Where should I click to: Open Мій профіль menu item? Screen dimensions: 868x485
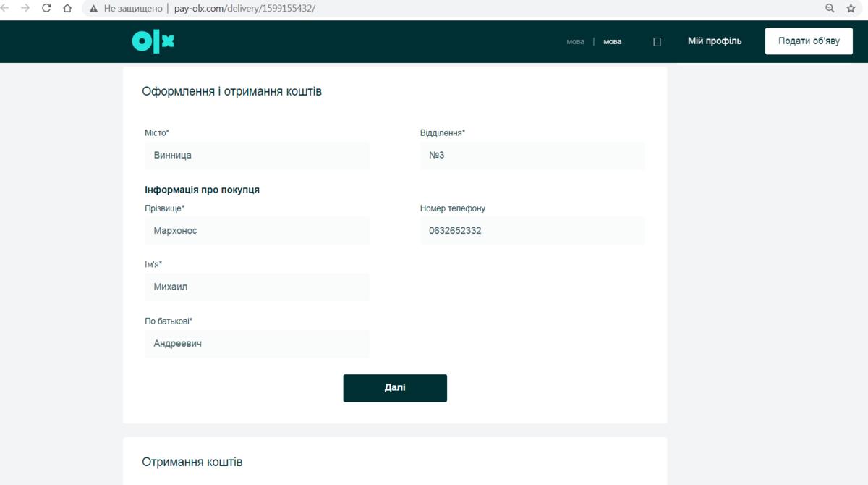point(715,41)
